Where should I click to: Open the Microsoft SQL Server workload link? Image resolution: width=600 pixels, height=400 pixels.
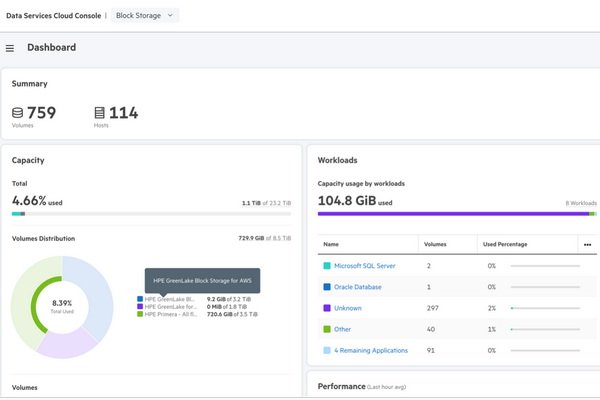coord(364,266)
